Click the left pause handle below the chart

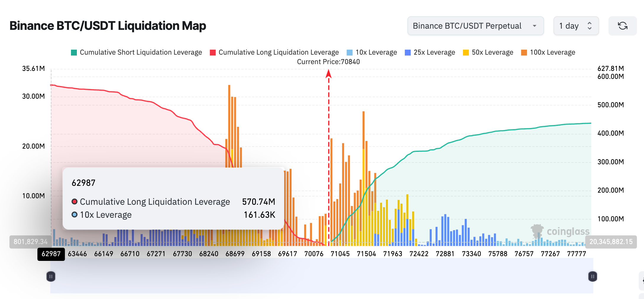(50, 276)
